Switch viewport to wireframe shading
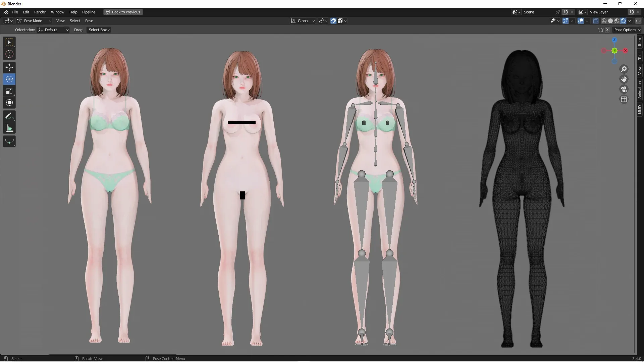 (604, 20)
